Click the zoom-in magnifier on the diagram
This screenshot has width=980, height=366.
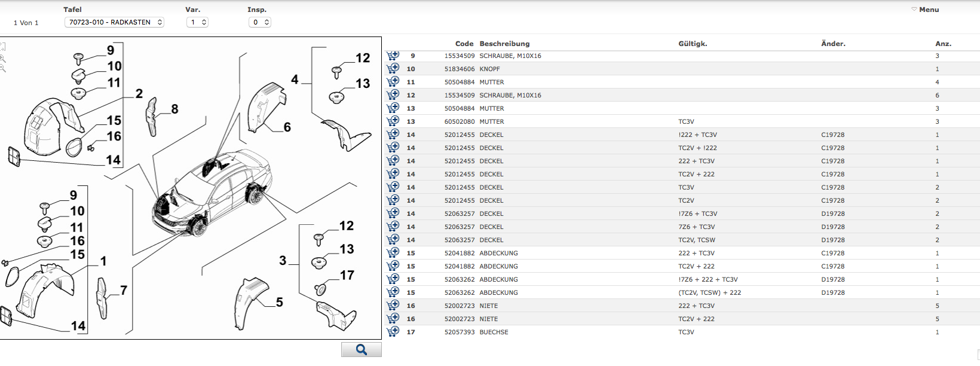click(3, 58)
